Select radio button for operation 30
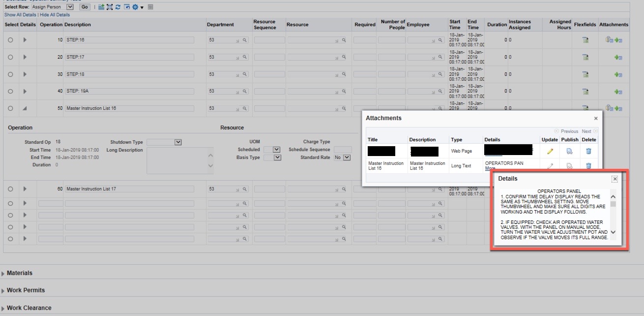 tap(10, 74)
